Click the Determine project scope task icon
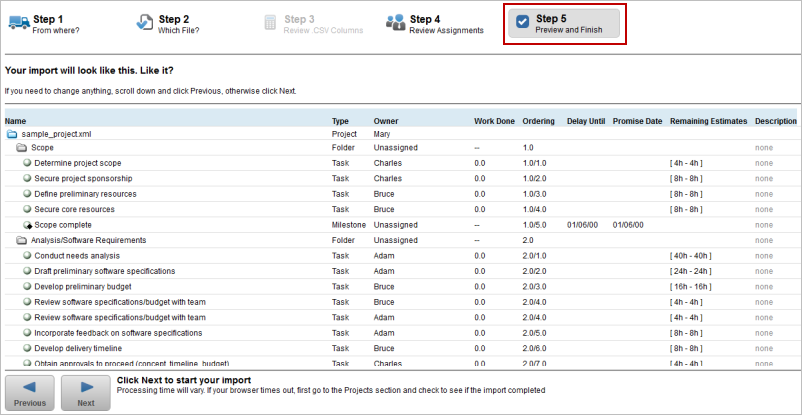 (x=27, y=163)
